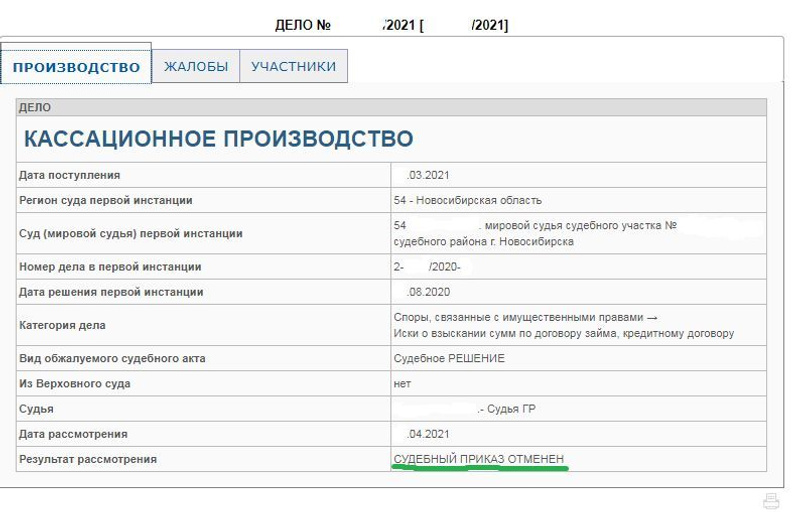Click the Из Верховного суда value нет
This screenshot has width=800, height=512.
tap(402, 383)
